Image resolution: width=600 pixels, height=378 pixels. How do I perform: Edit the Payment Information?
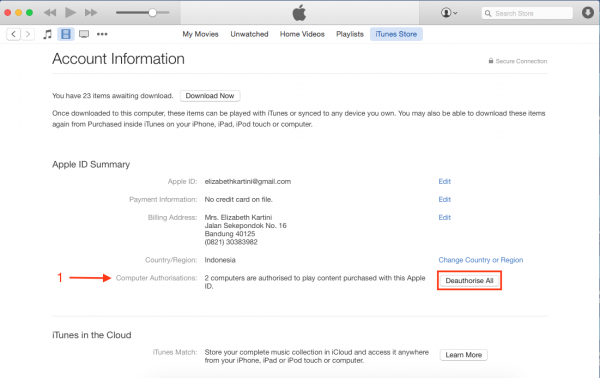445,199
